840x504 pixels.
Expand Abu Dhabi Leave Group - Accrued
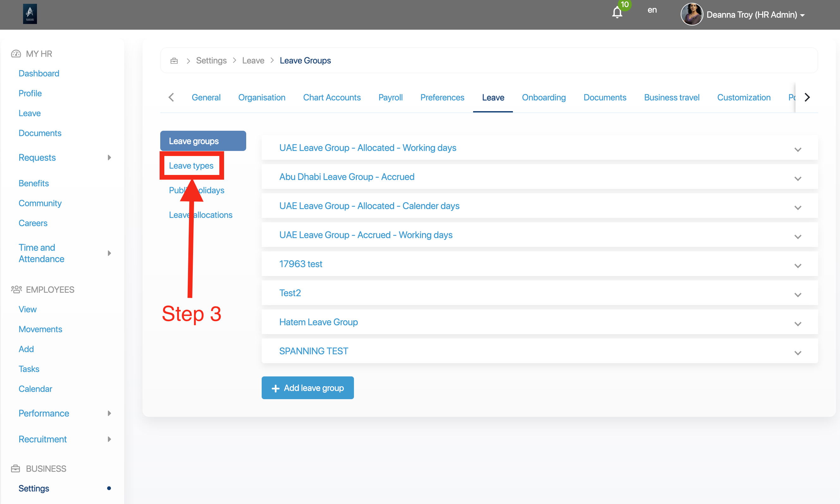coord(798,179)
